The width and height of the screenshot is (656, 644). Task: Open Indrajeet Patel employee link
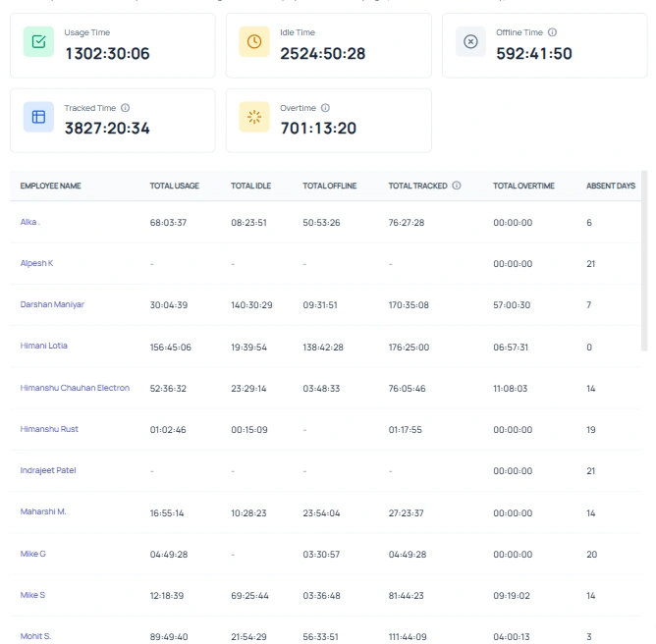click(48, 470)
